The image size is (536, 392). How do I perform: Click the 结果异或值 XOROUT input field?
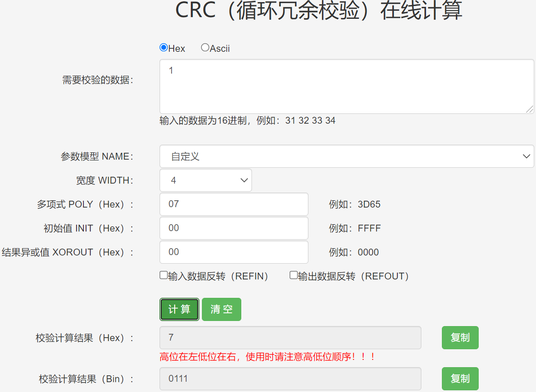coord(234,252)
